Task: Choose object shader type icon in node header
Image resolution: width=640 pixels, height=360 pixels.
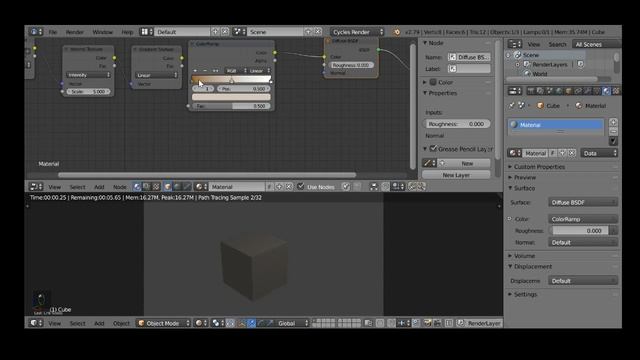Action: click(x=167, y=187)
